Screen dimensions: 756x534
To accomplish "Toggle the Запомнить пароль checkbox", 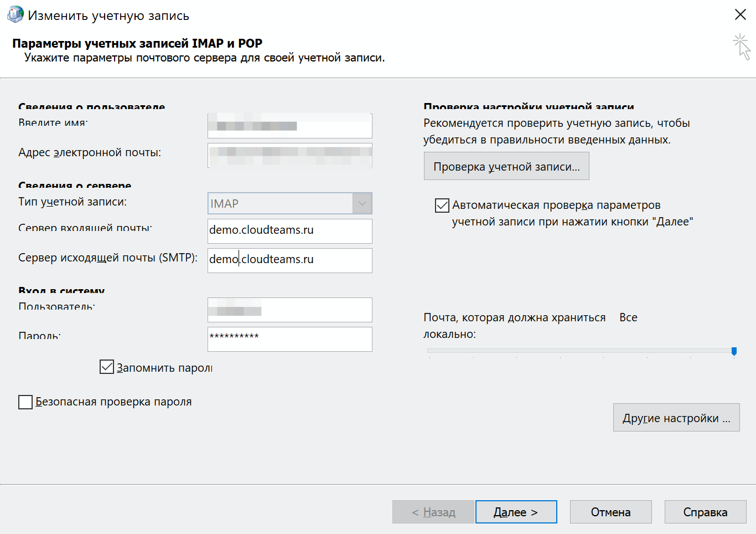I will pos(107,367).
